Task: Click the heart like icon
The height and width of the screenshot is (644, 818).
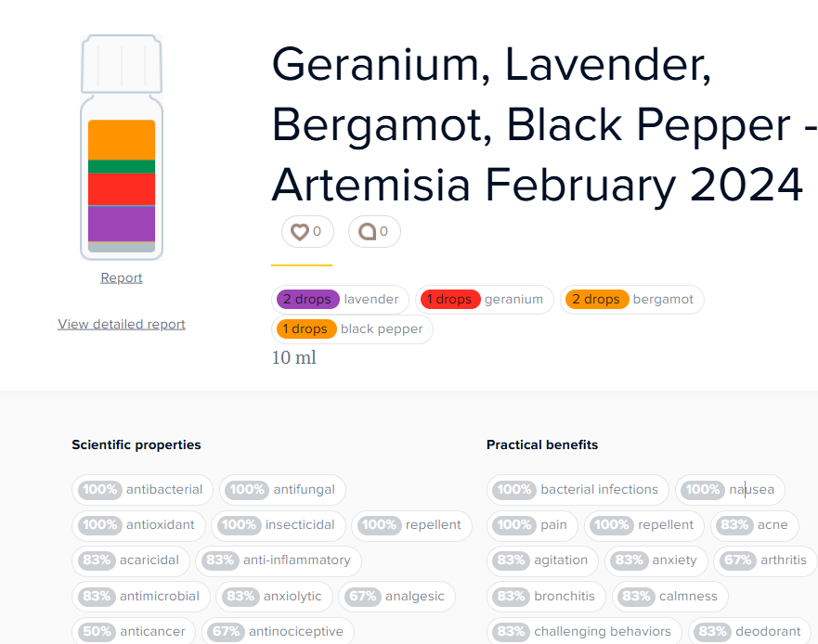Action: click(300, 232)
